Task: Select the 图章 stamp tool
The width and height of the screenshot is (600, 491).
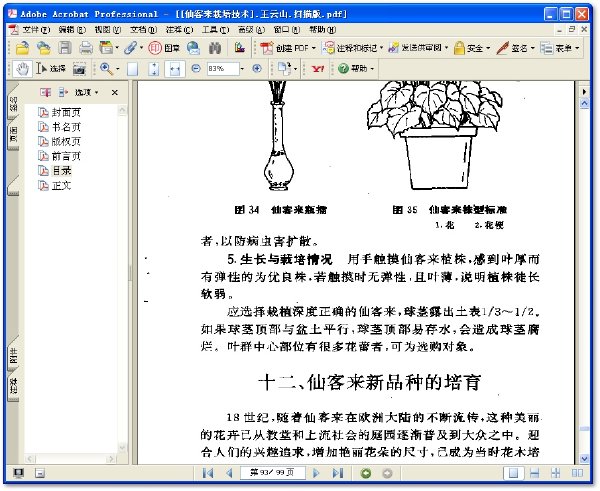Action: (164, 48)
